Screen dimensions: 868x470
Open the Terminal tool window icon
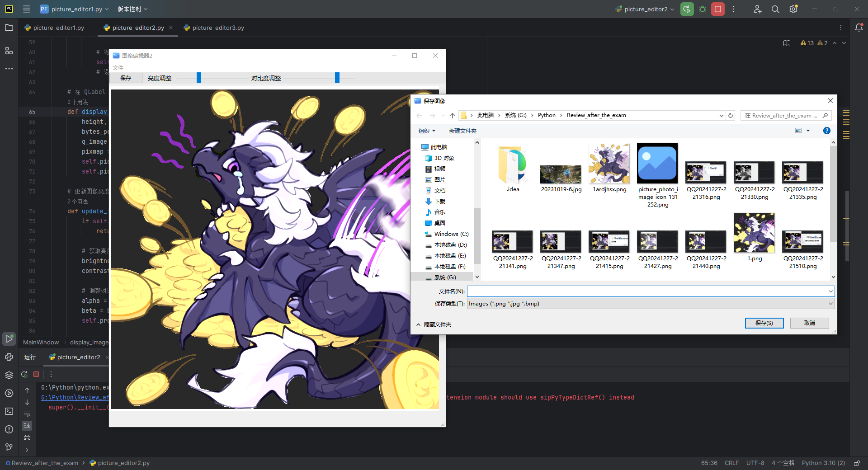click(9, 411)
